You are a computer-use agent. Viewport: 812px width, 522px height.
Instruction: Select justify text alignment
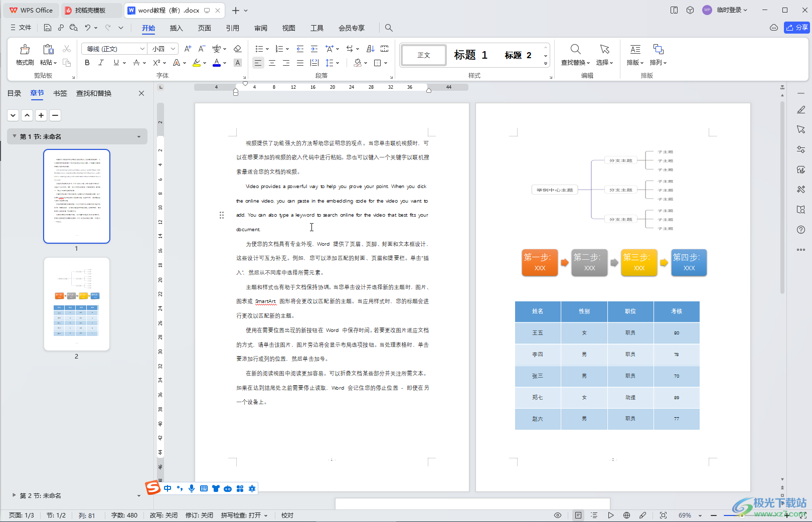tap(300, 63)
